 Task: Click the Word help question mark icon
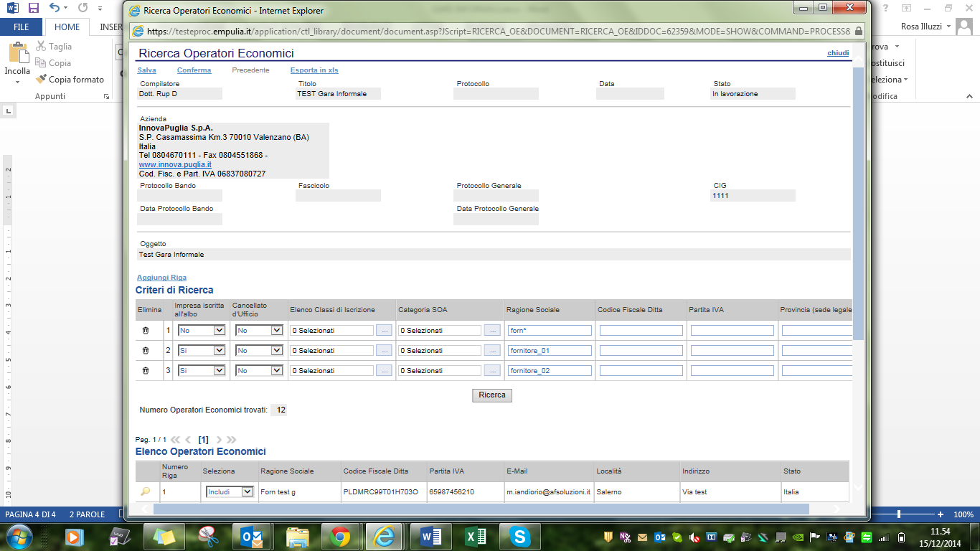885,8
